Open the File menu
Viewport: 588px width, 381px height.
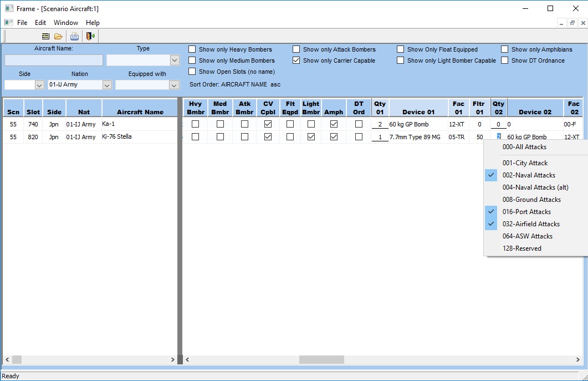(x=22, y=23)
